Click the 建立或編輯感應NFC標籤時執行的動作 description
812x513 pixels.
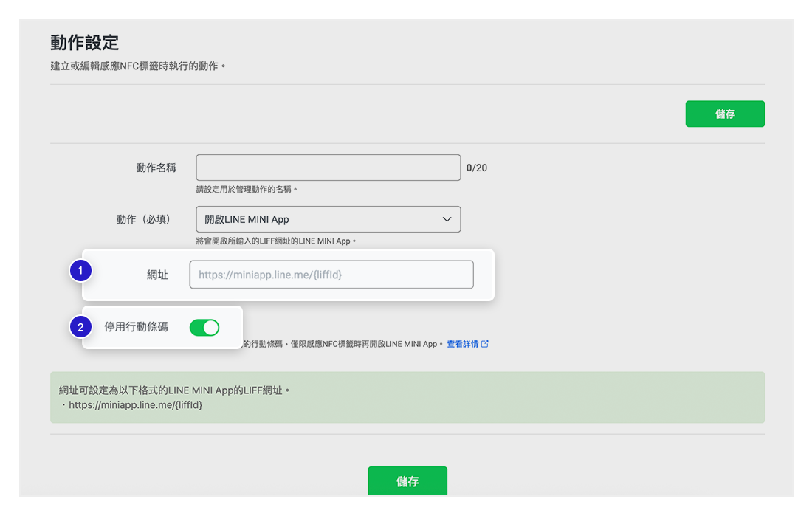[138, 66]
